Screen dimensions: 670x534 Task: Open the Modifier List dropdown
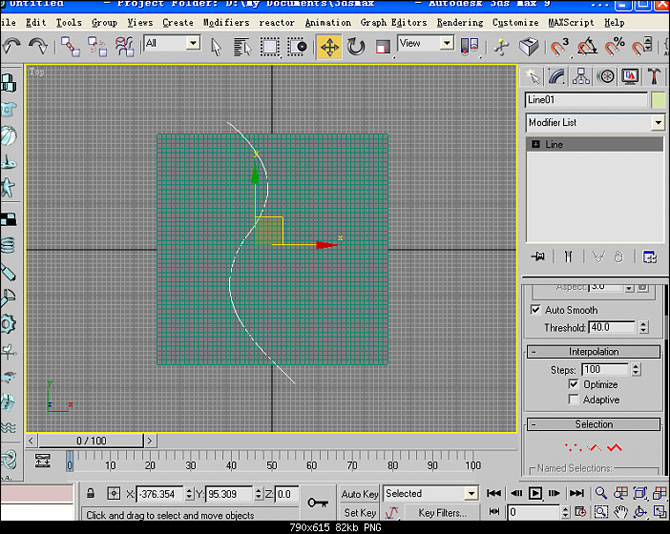click(657, 122)
